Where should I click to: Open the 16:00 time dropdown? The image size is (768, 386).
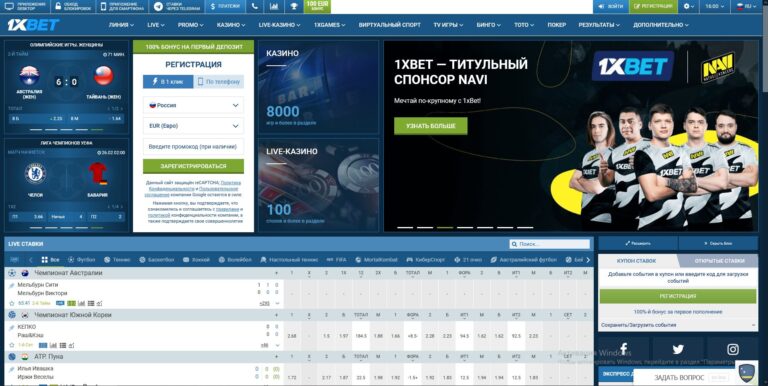(715, 6)
